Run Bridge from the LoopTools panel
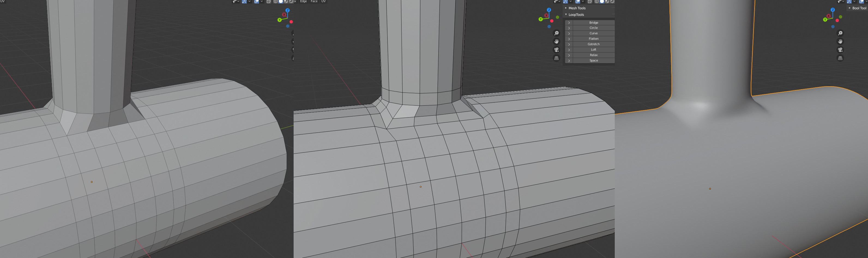Screen dimensions: 868x258 594,23
